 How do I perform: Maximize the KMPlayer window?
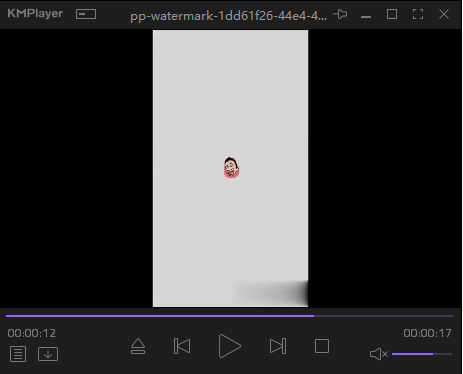[392, 14]
